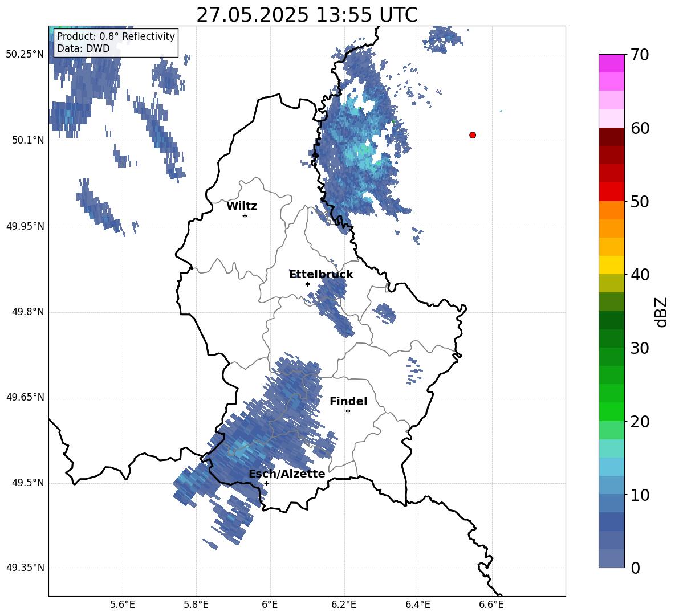Click the dark maroon colorbar segment below 60
Image resolution: width=675 pixels, height=616 pixels.
tap(612, 137)
